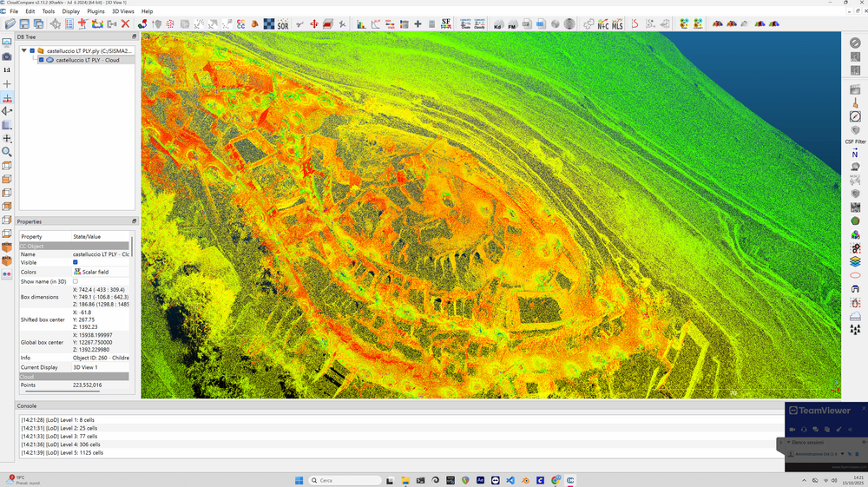This screenshot has height=487, width=868.
Task: Uncheck the Visible property checkbox
Action: click(76, 262)
